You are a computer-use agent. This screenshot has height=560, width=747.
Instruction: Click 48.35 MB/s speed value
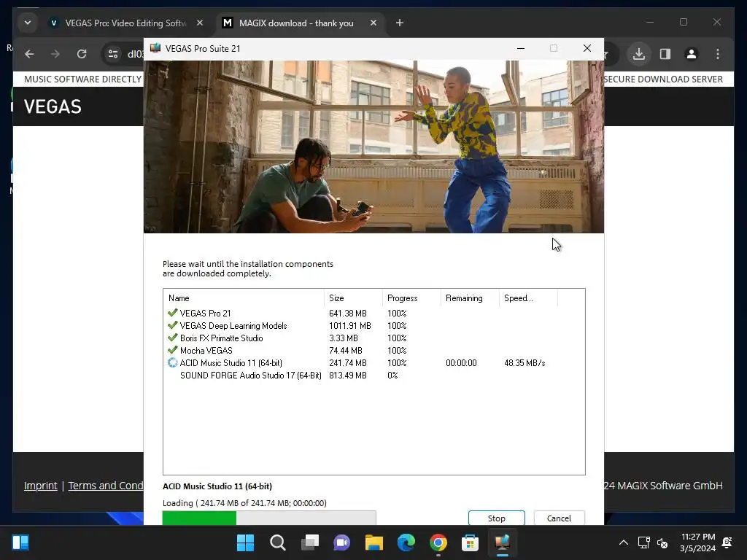pyautogui.click(x=525, y=363)
